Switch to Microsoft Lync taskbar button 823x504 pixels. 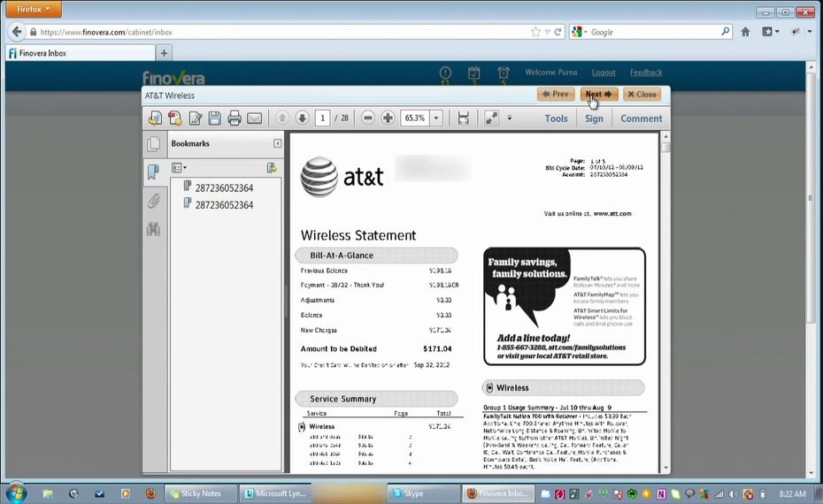coord(275,493)
